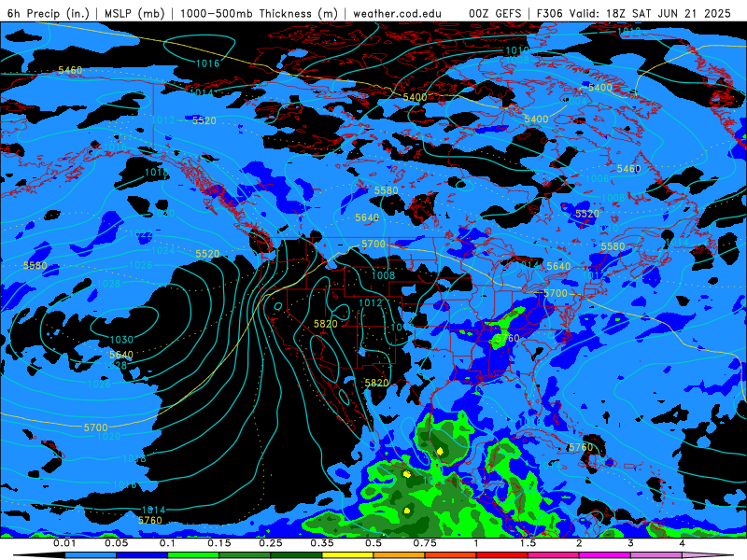Click the 1030 mb high pressure label
The height and width of the screenshot is (560, 747).
click(x=121, y=340)
